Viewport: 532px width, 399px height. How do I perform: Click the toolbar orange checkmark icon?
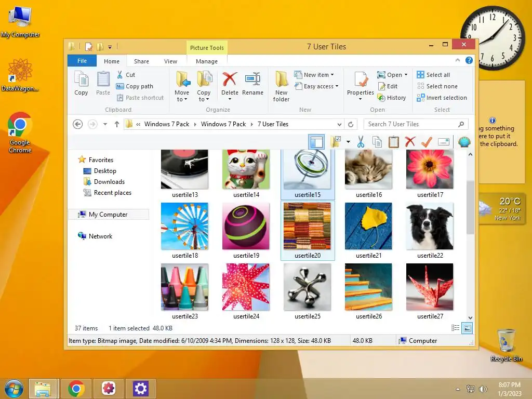(x=427, y=142)
